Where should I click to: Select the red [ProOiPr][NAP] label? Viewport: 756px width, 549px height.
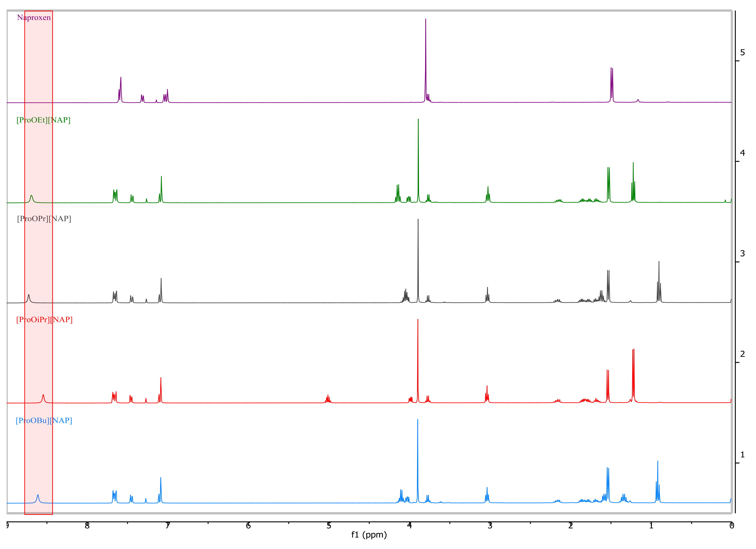(x=44, y=320)
